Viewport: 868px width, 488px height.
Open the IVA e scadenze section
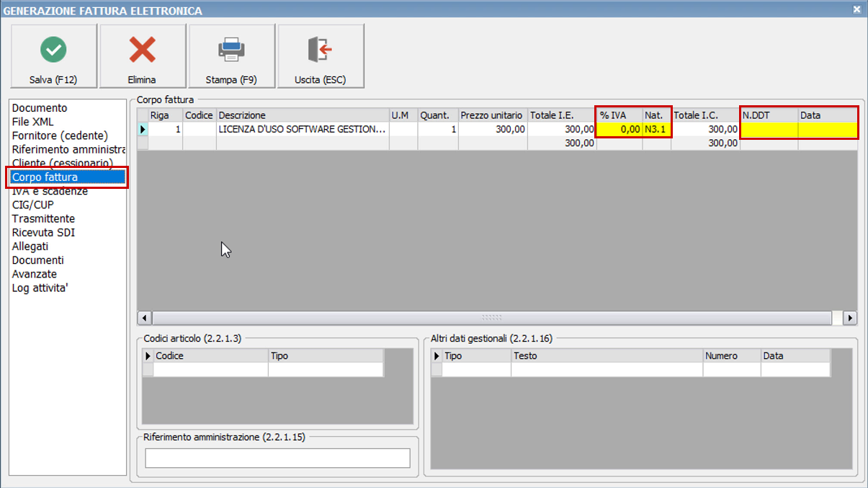(x=50, y=191)
